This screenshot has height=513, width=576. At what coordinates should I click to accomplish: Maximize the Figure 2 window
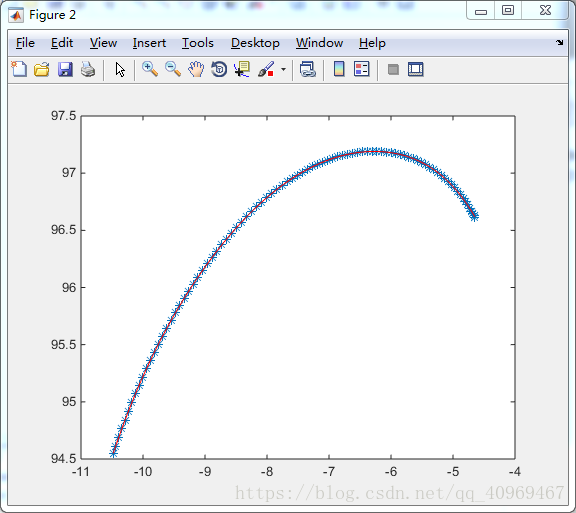tap(508, 10)
